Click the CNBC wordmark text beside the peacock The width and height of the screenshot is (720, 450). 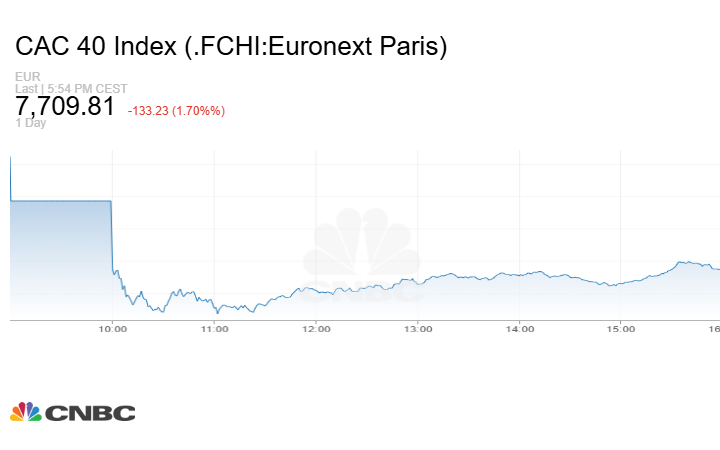coord(89,413)
